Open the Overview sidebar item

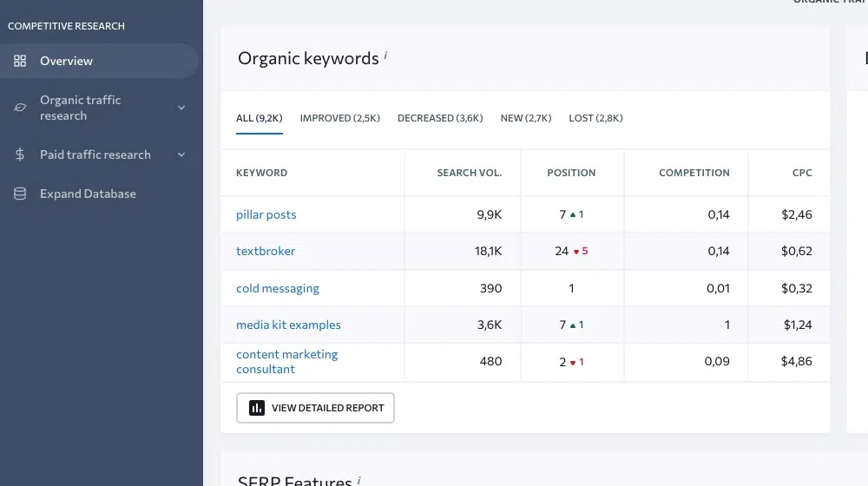point(99,61)
